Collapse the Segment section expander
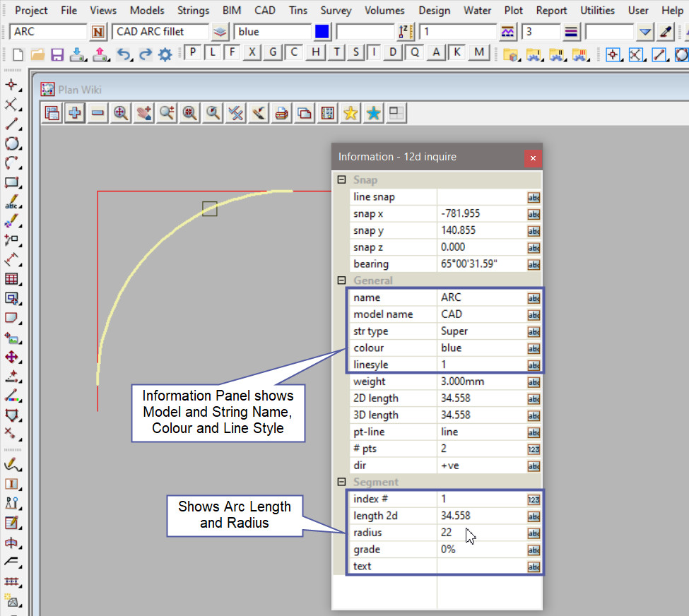689x616 pixels. 342,482
